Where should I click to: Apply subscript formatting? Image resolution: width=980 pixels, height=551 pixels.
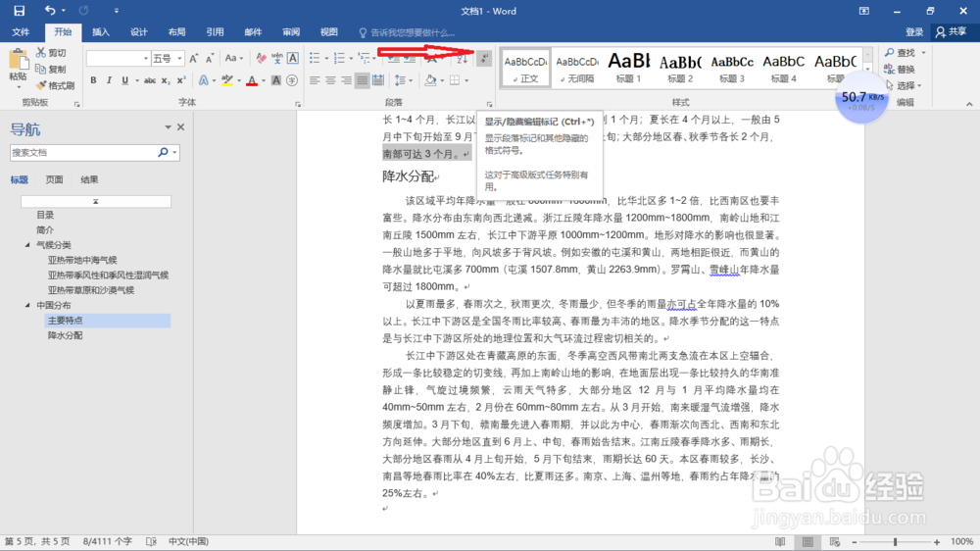(x=165, y=80)
